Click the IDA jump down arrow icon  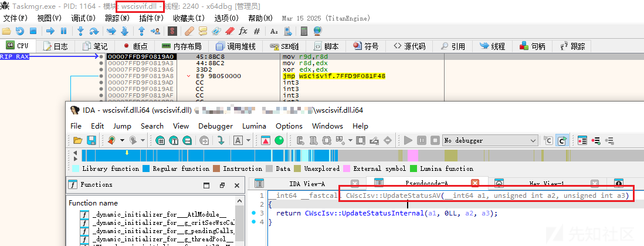(221, 141)
